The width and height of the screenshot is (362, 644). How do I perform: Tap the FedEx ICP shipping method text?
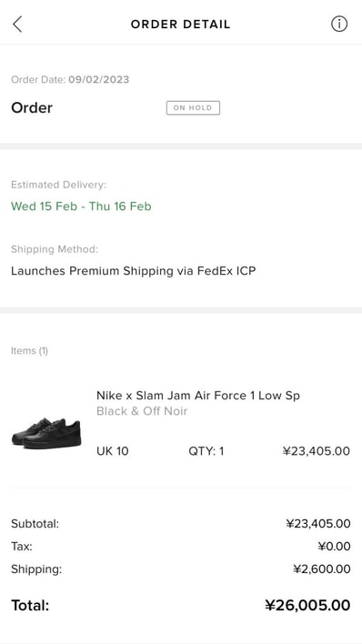[133, 271]
